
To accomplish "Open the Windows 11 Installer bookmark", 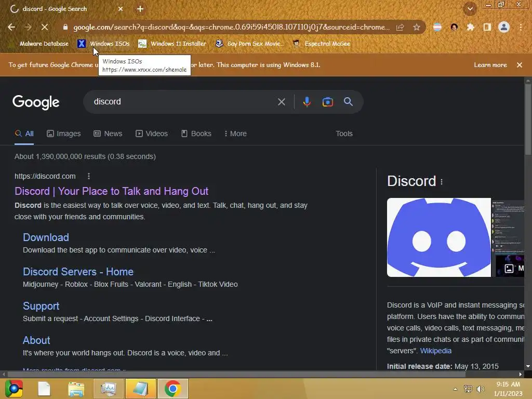I will [172, 44].
